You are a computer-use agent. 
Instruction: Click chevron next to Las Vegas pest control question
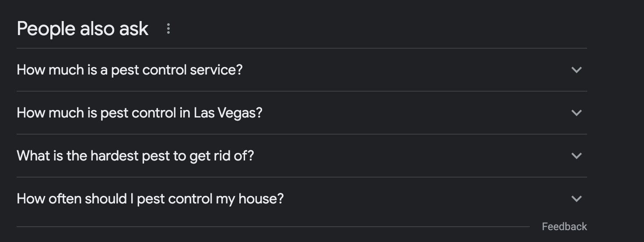click(x=576, y=113)
